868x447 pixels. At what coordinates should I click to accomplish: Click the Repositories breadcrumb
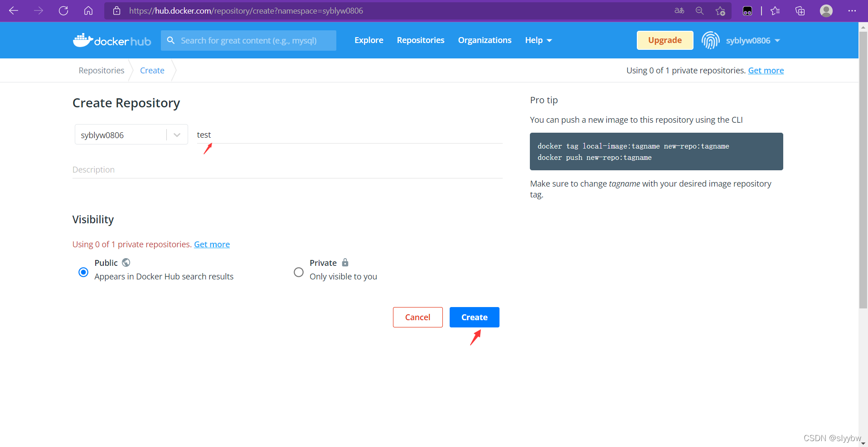pos(102,70)
